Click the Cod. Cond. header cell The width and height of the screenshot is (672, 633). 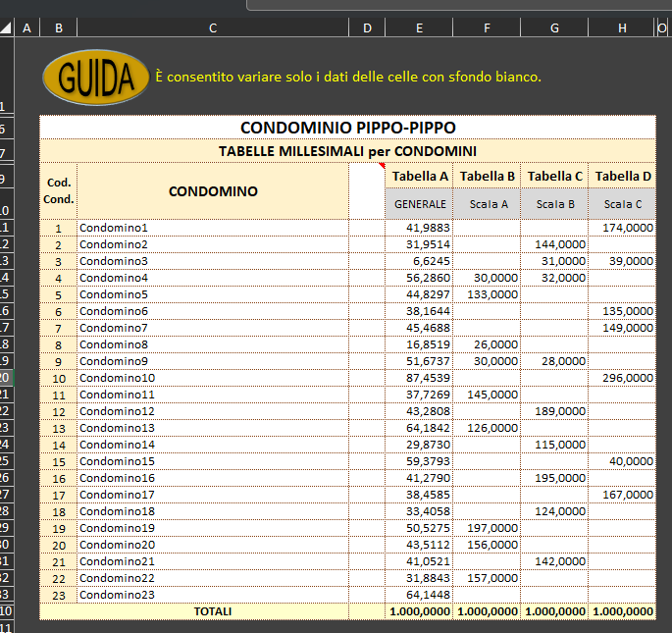pyautogui.click(x=59, y=190)
